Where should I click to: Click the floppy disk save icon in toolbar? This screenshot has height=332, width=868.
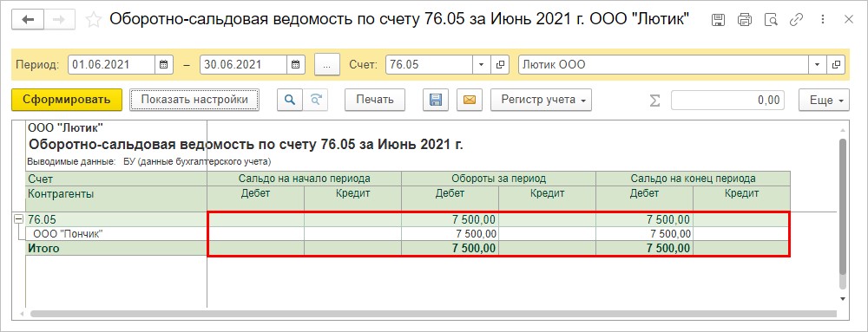436,100
